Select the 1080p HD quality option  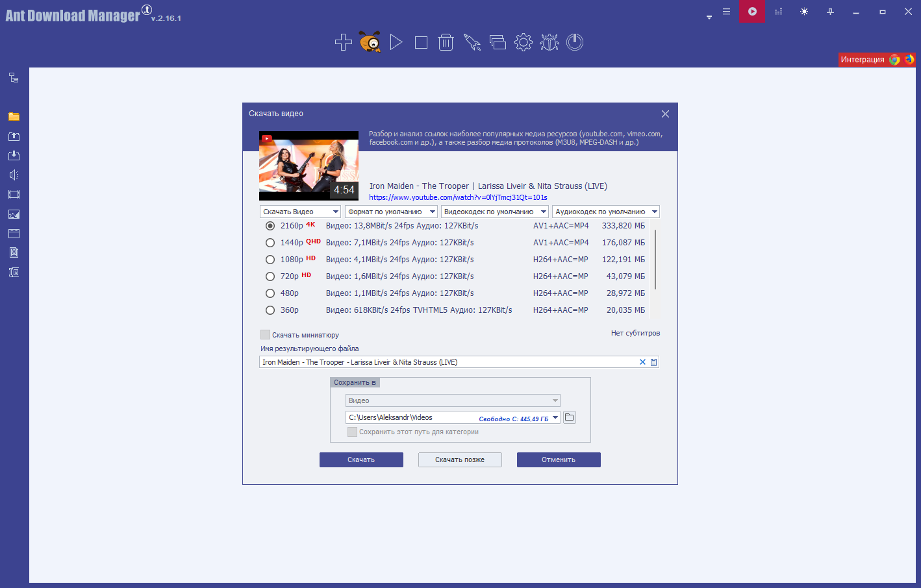coord(270,260)
